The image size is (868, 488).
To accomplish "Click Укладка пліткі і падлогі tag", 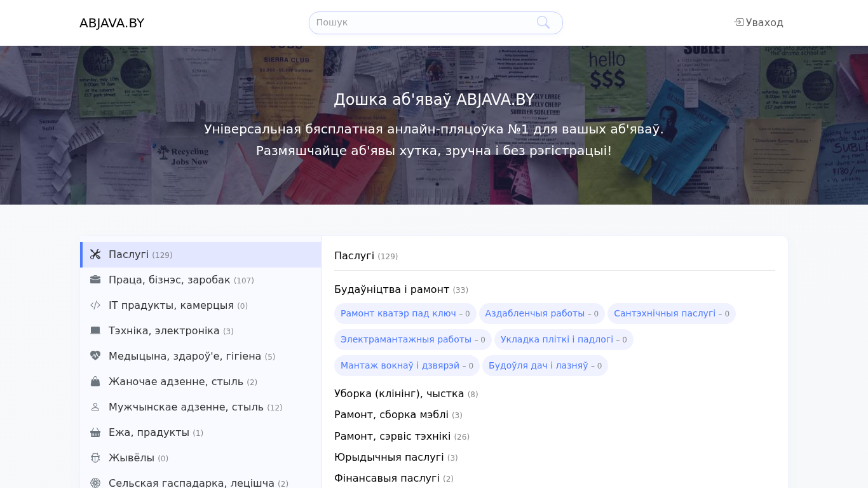I will tap(564, 339).
